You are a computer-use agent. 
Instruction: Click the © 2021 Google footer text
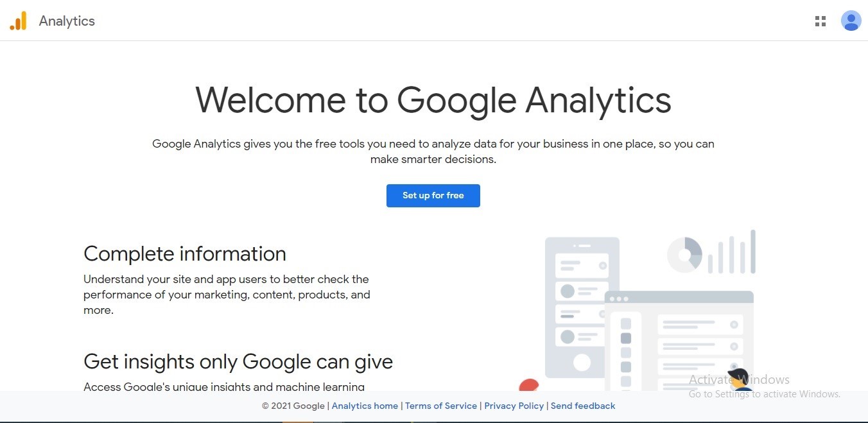(293, 406)
